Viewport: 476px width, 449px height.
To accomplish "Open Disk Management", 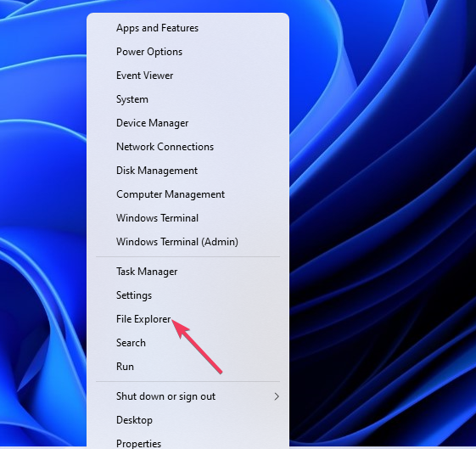I will tap(157, 171).
